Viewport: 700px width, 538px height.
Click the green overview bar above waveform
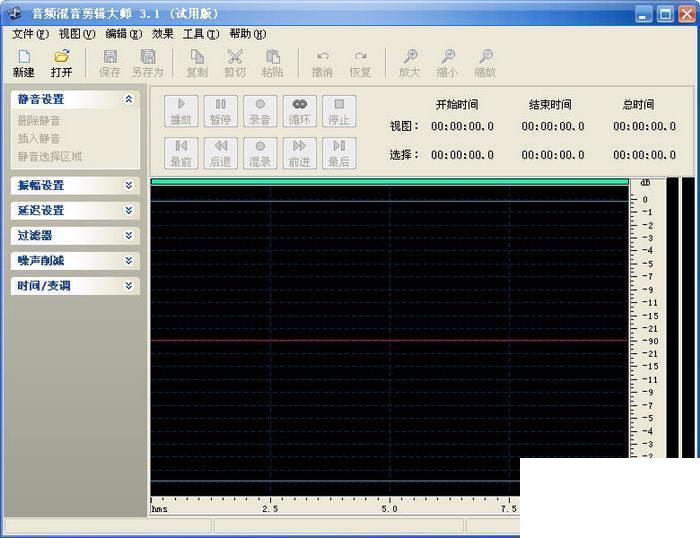point(390,182)
